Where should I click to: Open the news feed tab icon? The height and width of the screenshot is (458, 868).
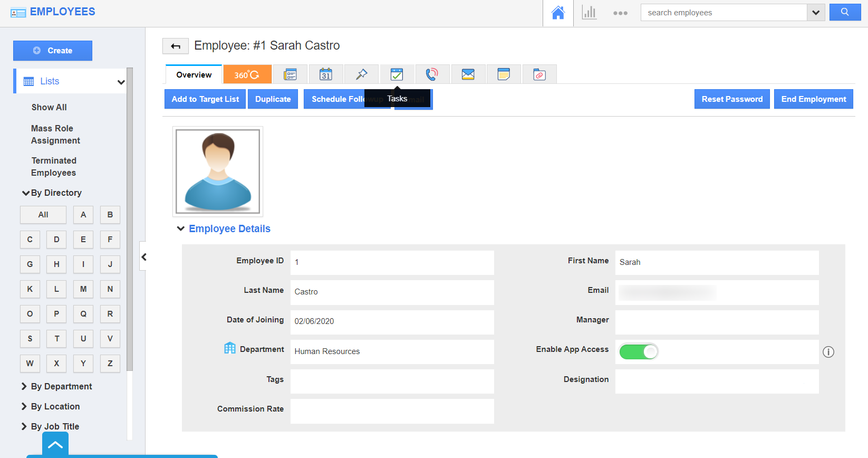(290, 74)
